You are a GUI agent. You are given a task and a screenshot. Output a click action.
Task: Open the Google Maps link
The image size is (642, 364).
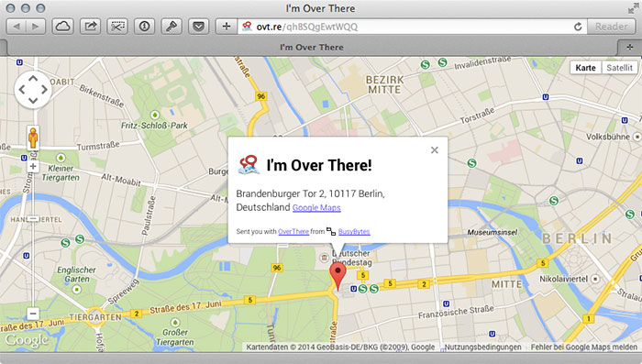tap(316, 207)
